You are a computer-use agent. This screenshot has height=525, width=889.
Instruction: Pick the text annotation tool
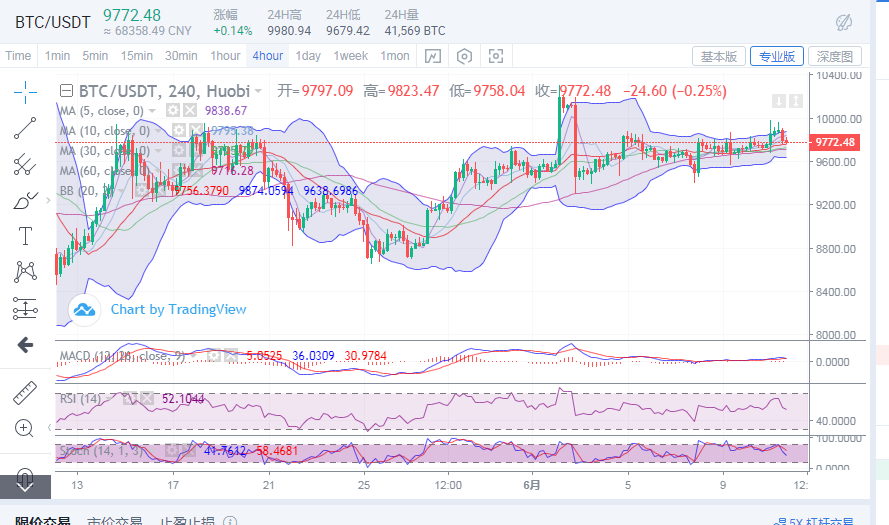[x=25, y=236]
